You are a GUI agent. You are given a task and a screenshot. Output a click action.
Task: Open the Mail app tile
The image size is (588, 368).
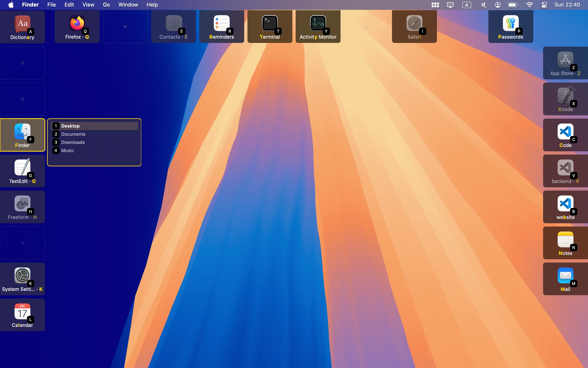565,279
